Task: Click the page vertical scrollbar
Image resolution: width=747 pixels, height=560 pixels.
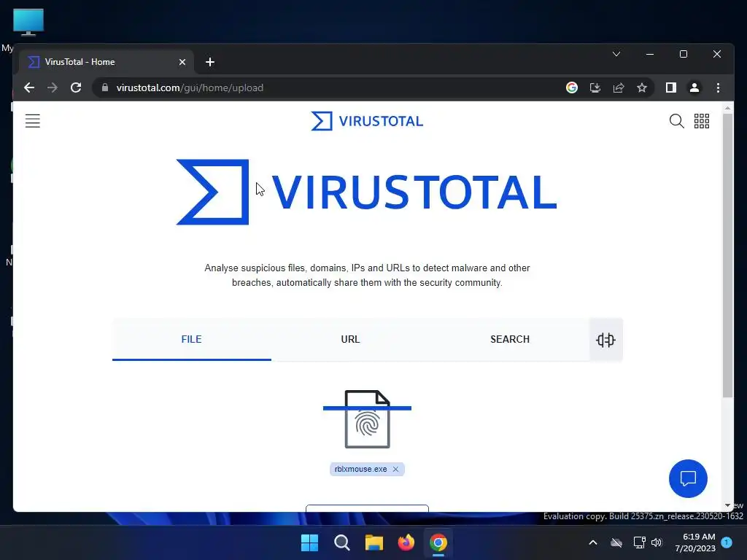Action: point(727,255)
